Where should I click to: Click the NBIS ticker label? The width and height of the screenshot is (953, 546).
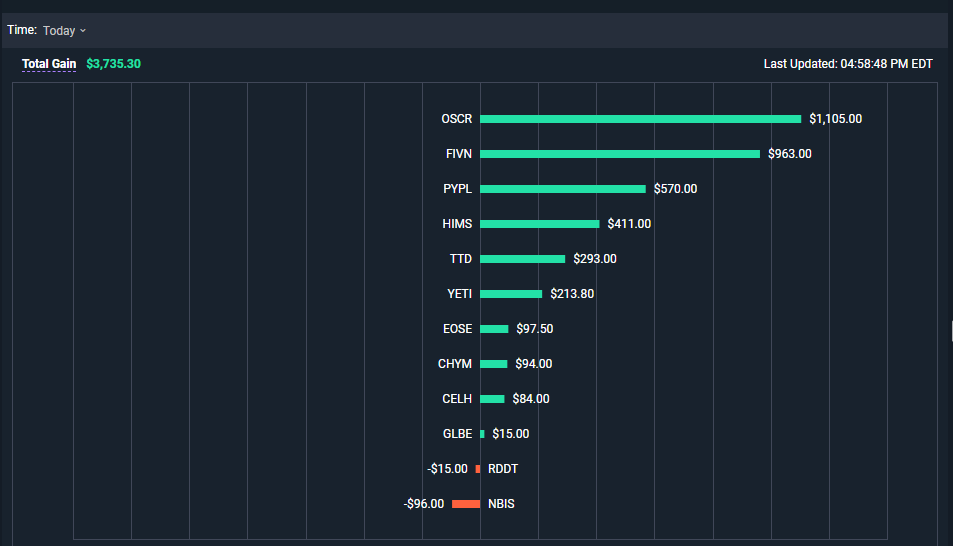[x=501, y=503]
